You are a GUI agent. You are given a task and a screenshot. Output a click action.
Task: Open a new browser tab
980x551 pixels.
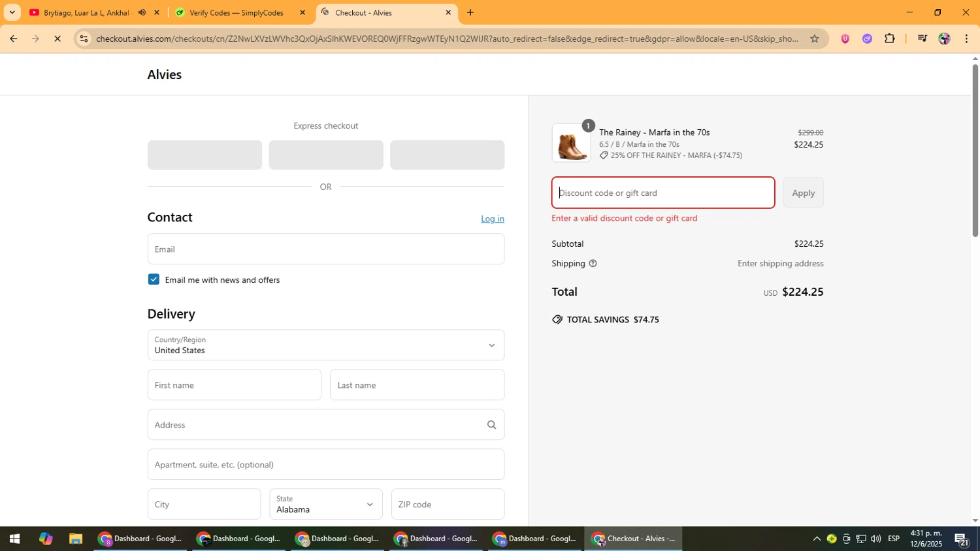click(x=470, y=12)
